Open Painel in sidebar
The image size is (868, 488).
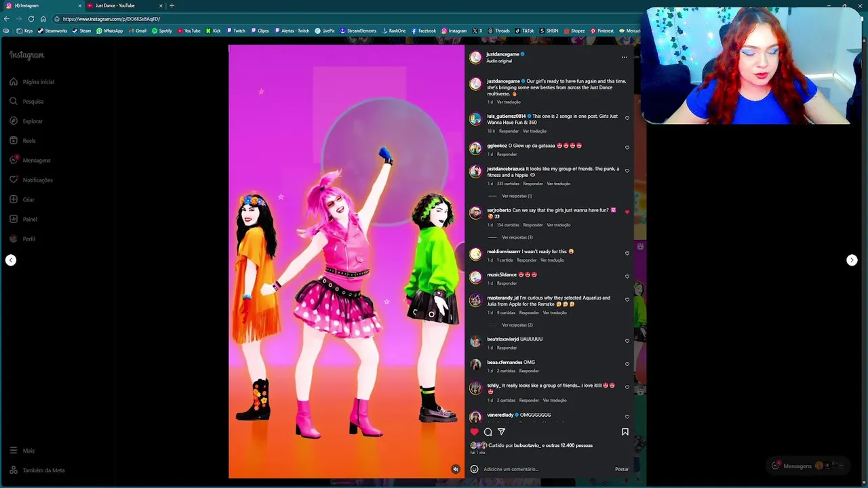click(23, 220)
